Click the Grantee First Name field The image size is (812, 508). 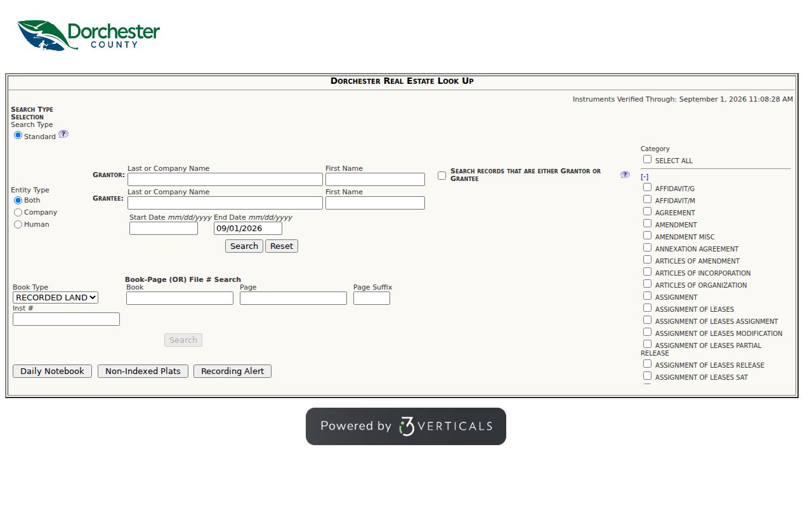(x=375, y=203)
